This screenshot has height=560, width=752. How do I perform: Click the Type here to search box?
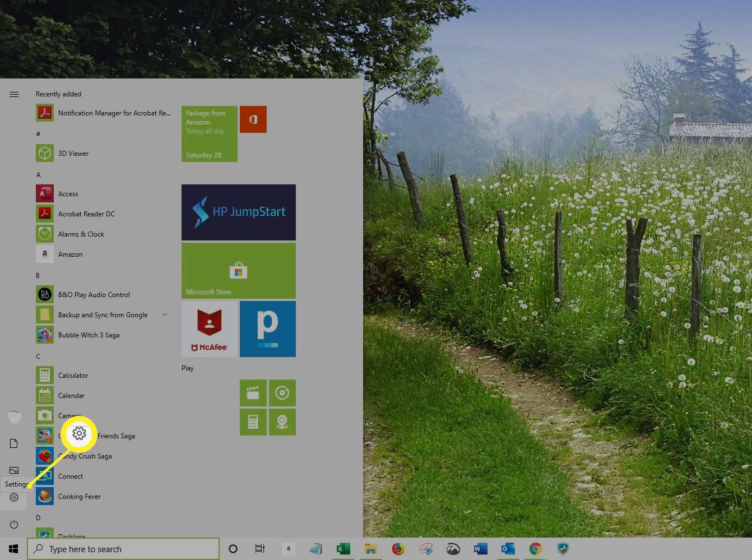123,549
